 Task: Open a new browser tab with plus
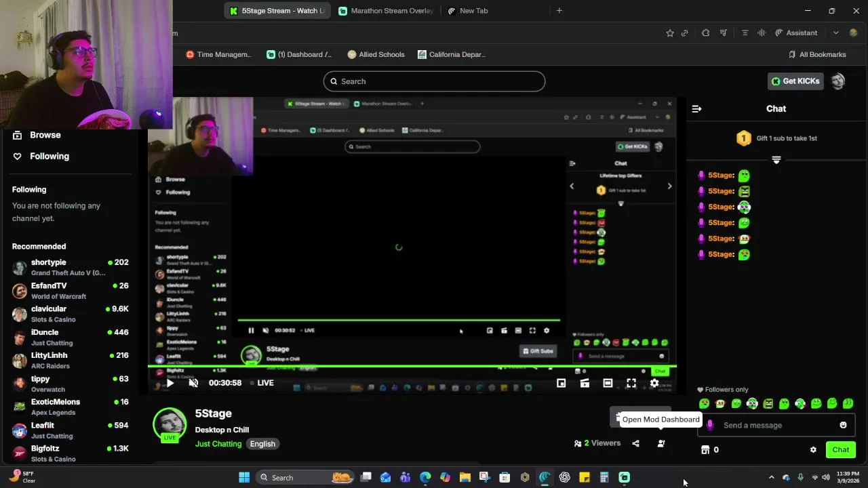(x=559, y=11)
